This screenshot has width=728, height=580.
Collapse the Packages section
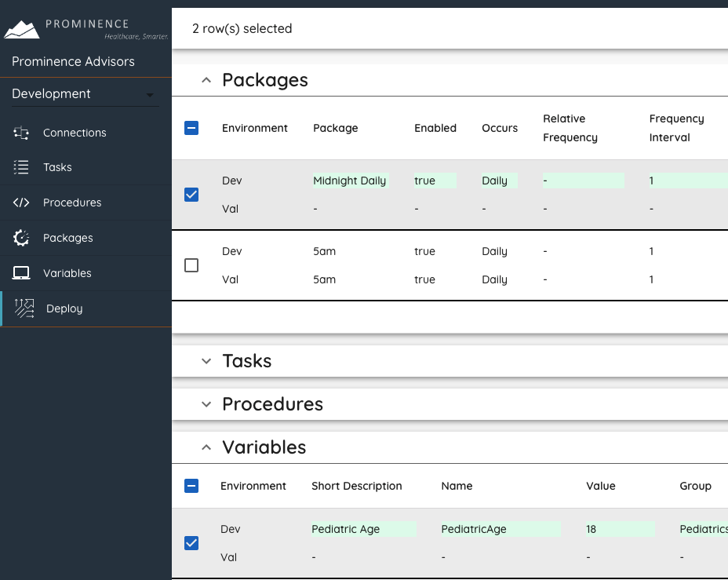click(206, 80)
